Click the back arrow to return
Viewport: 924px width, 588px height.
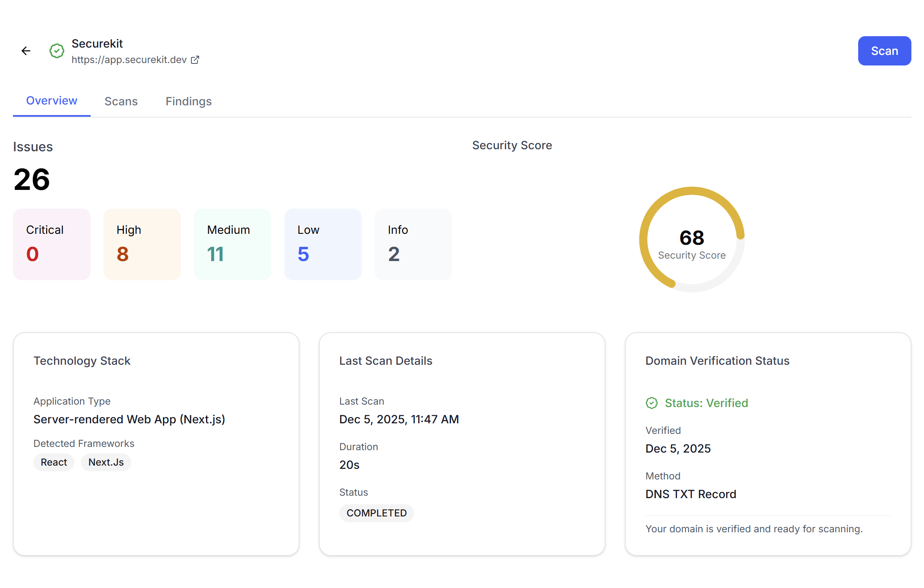(26, 50)
